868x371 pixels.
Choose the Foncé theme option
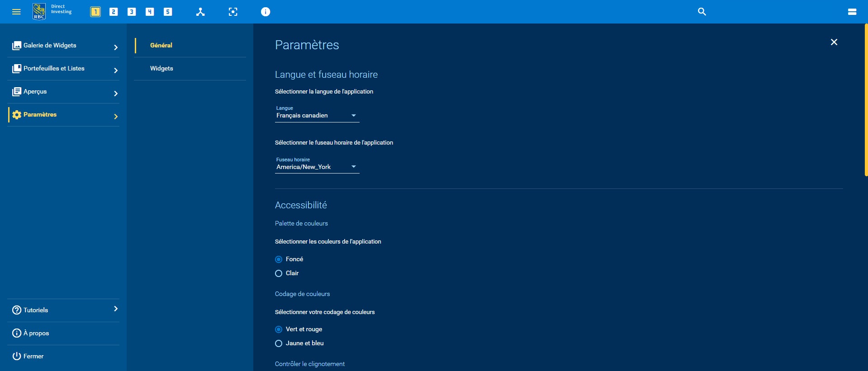point(279,259)
